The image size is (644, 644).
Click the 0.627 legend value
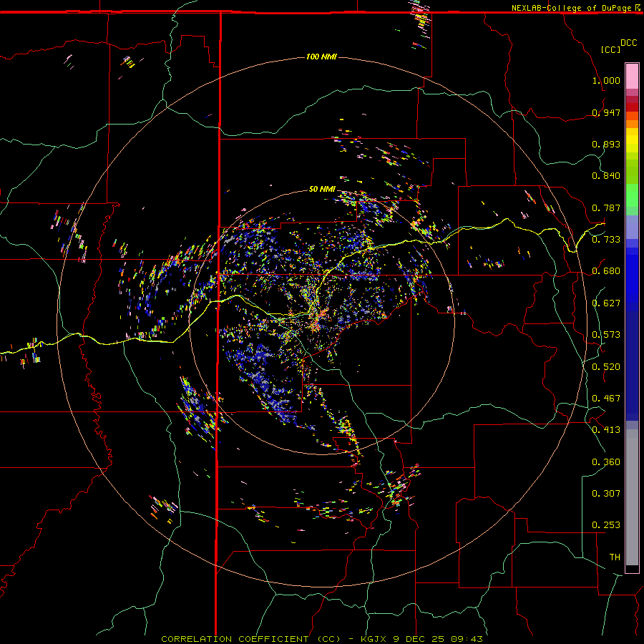coord(606,303)
